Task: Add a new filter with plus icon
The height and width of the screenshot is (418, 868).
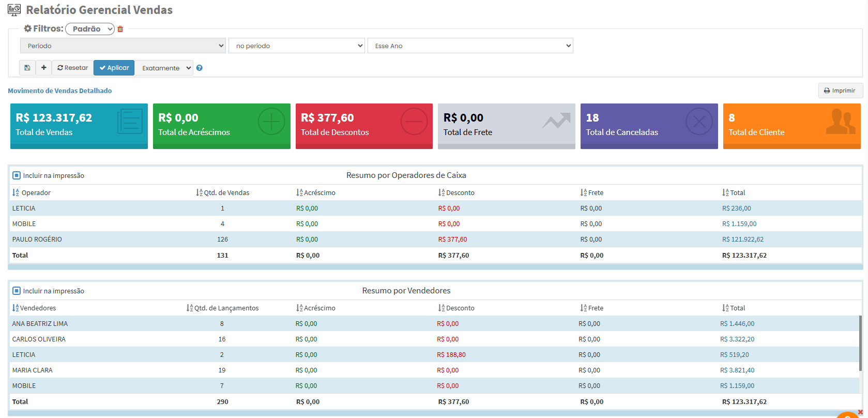Action: [44, 68]
